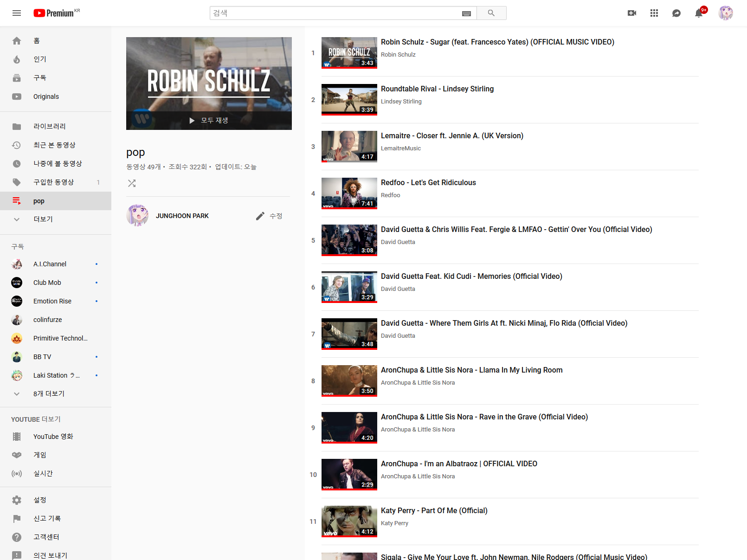This screenshot has height=560, width=747.
Task: Open the notifications bell
Action: point(699,13)
